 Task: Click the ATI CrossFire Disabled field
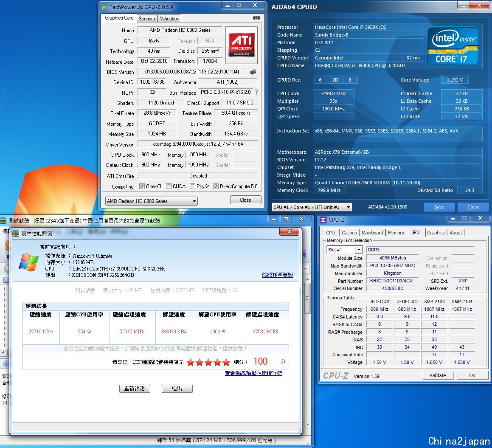coord(198,175)
